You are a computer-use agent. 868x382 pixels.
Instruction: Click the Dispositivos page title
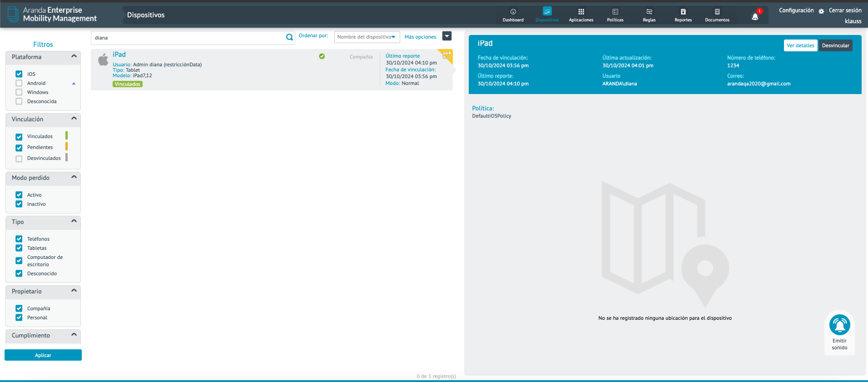click(146, 15)
